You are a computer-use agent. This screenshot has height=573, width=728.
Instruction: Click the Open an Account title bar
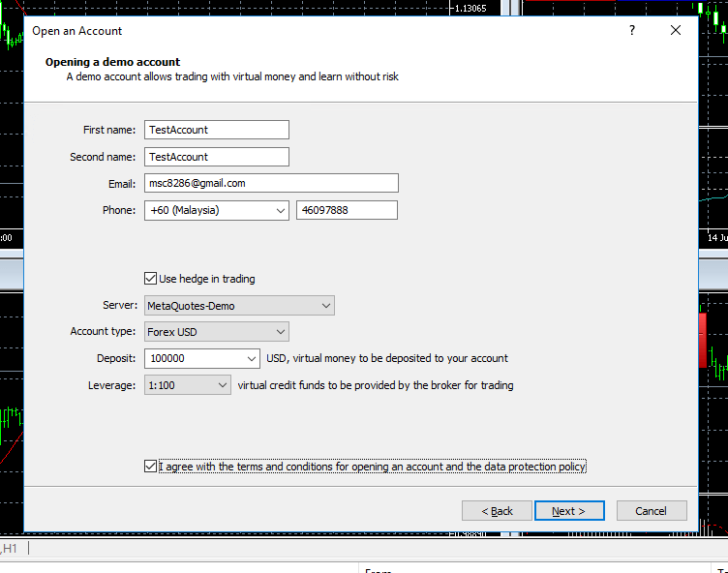290,30
